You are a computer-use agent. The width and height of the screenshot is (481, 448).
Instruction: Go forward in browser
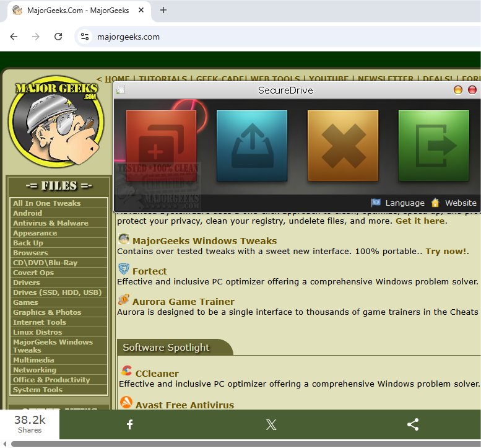click(x=36, y=37)
